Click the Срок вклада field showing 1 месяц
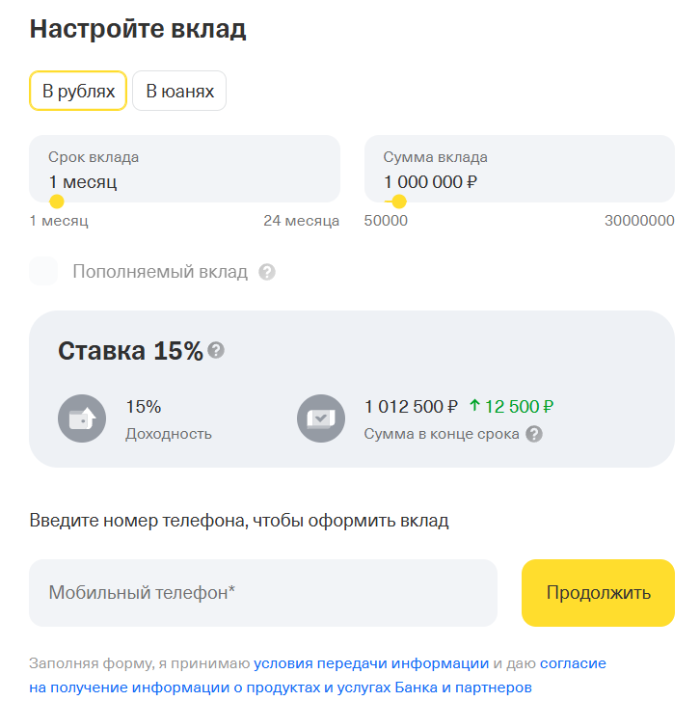The image size is (700, 728). 184,169
